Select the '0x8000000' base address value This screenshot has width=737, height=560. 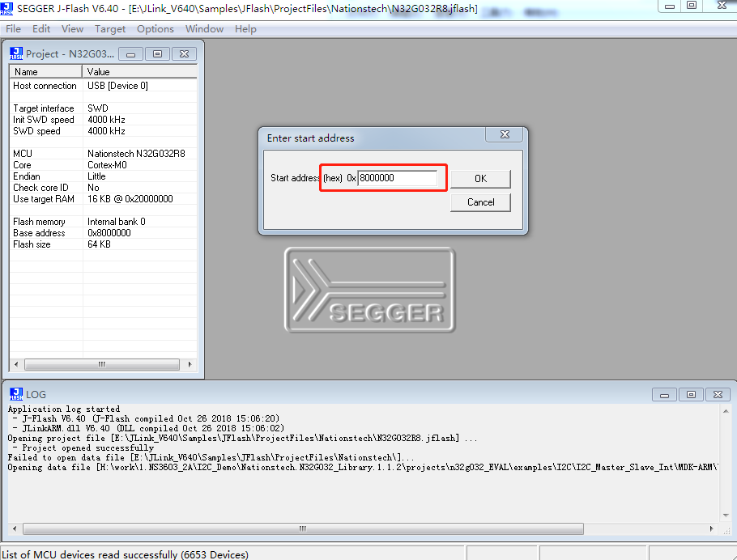click(109, 233)
